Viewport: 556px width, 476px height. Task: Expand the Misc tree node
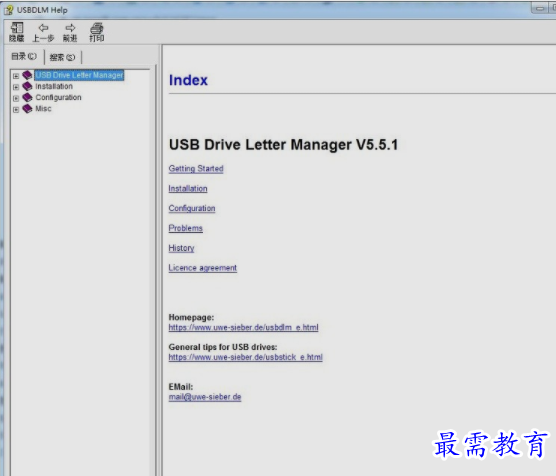click(x=16, y=110)
